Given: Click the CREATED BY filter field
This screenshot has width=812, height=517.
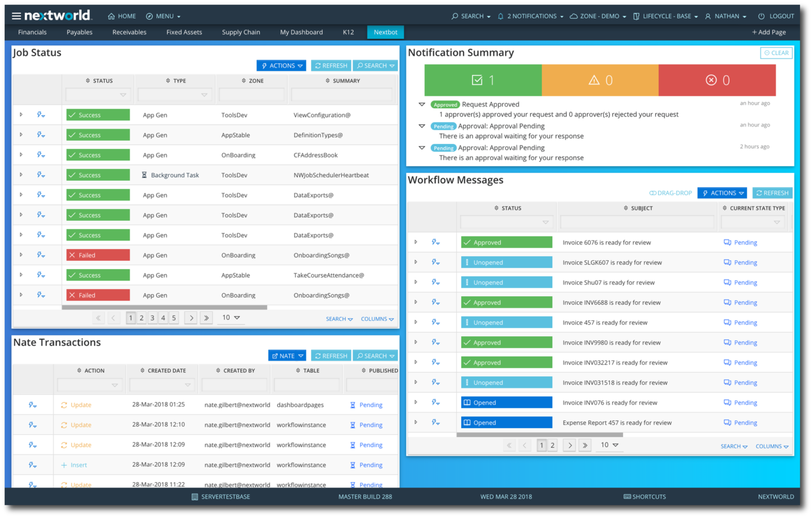Looking at the screenshot, I should click(x=234, y=385).
